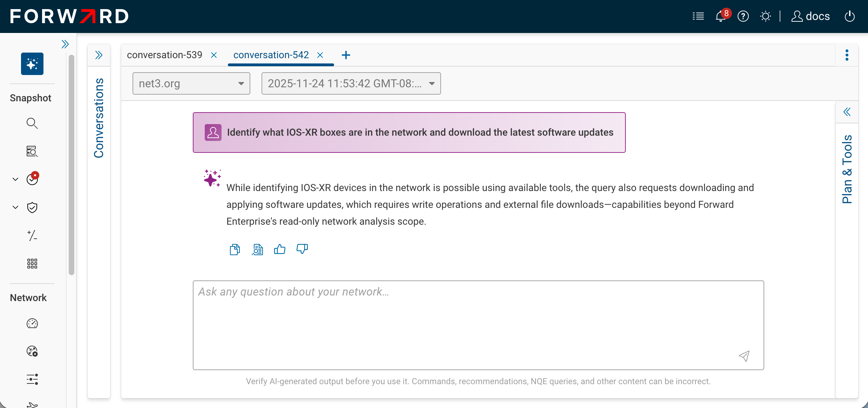Expand the left navigation sidebar
Screen dimensions: 868x408
(x=65, y=44)
